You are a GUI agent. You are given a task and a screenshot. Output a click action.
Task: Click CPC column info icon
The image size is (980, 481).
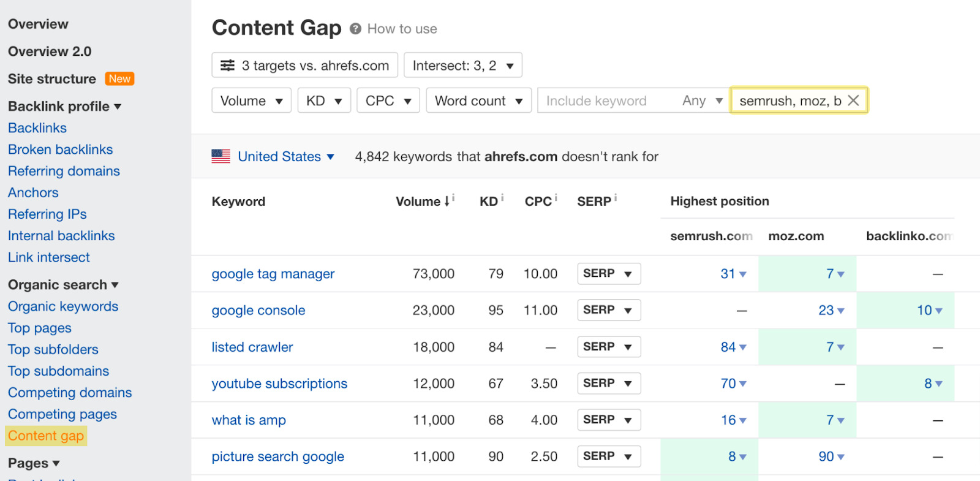pyautogui.click(x=556, y=197)
